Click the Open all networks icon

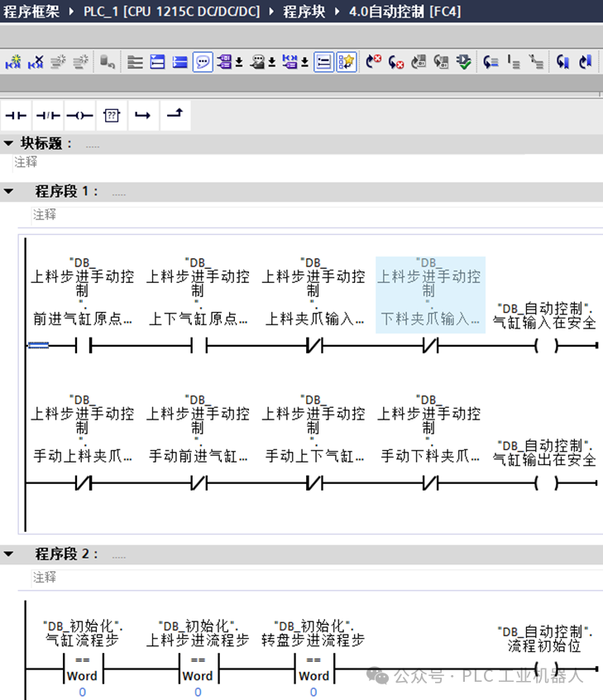pyautogui.click(x=135, y=61)
